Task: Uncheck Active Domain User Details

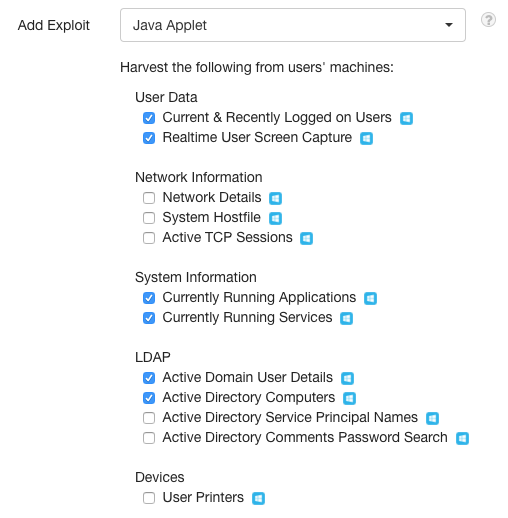Action: pyautogui.click(x=149, y=378)
